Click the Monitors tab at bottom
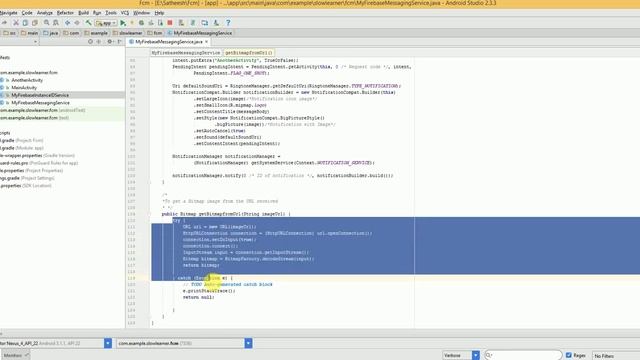This screenshot has width=640, height=360. (15, 356)
